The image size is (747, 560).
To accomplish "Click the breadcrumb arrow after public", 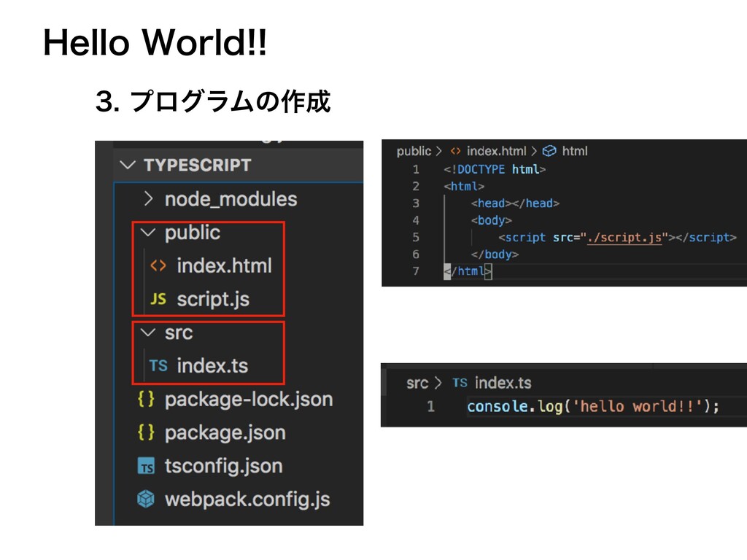I will click(x=438, y=151).
